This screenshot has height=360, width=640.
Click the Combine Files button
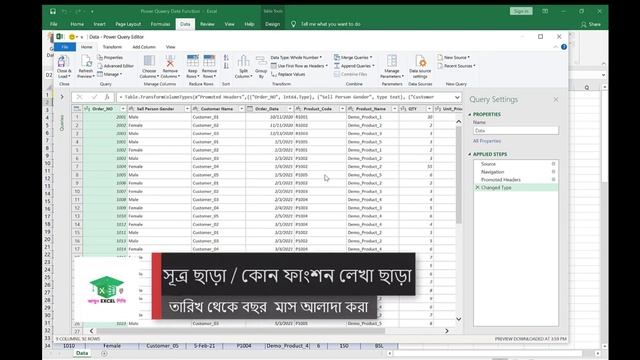pyautogui.click(x=351, y=74)
